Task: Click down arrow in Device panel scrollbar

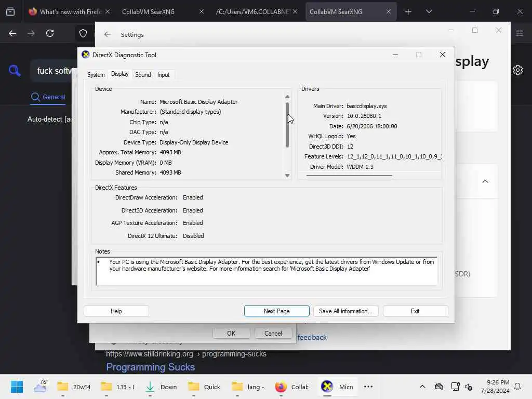Action: [287, 176]
